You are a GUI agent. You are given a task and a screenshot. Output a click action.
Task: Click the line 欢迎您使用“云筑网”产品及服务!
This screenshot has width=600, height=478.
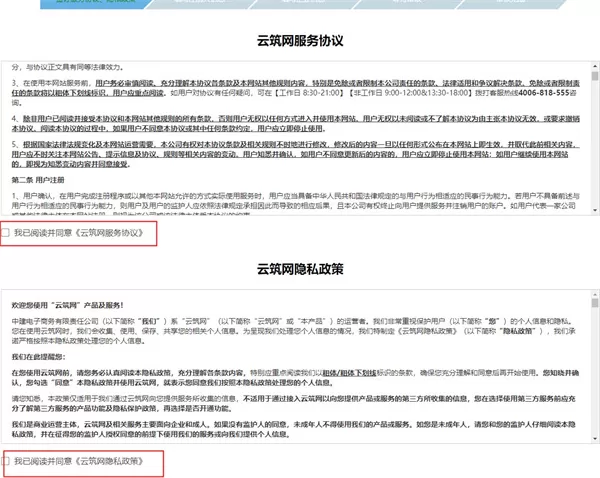(67, 305)
